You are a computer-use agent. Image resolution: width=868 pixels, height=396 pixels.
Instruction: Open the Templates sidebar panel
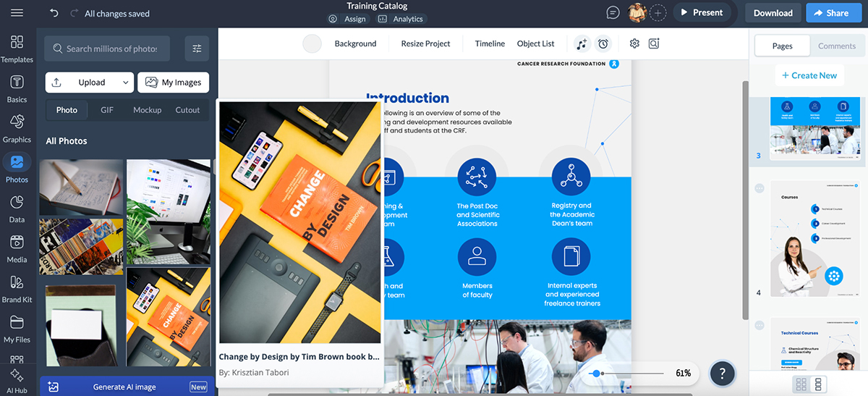17,49
